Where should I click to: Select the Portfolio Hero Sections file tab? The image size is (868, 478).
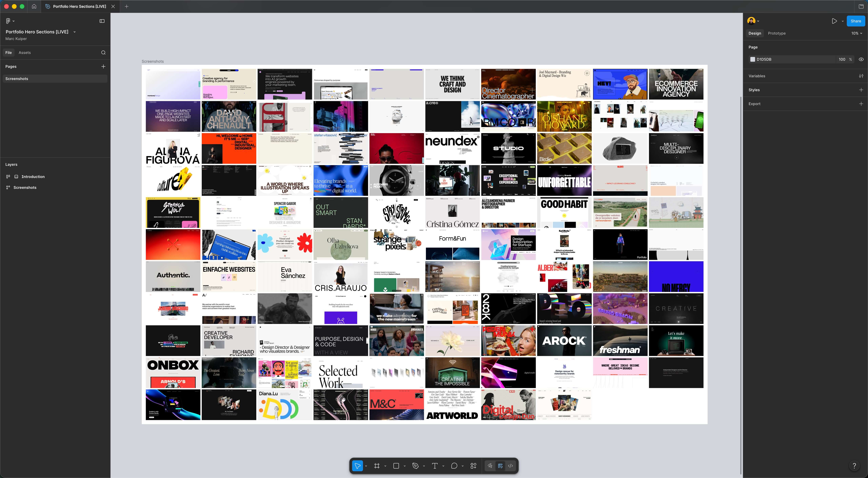80,6
